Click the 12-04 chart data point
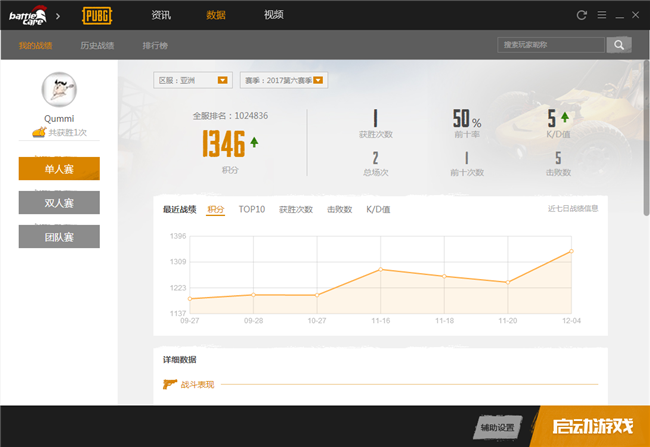The height and width of the screenshot is (447, 650). click(x=571, y=251)
